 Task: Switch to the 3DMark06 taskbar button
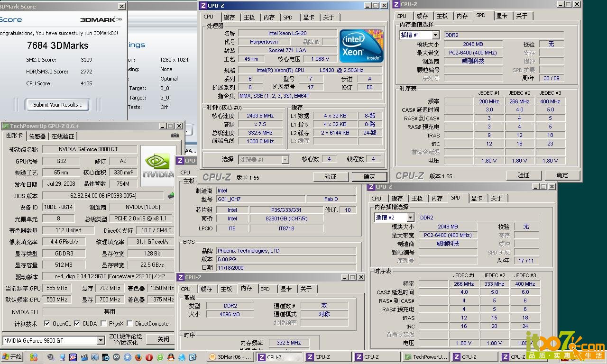coord(230,357)
